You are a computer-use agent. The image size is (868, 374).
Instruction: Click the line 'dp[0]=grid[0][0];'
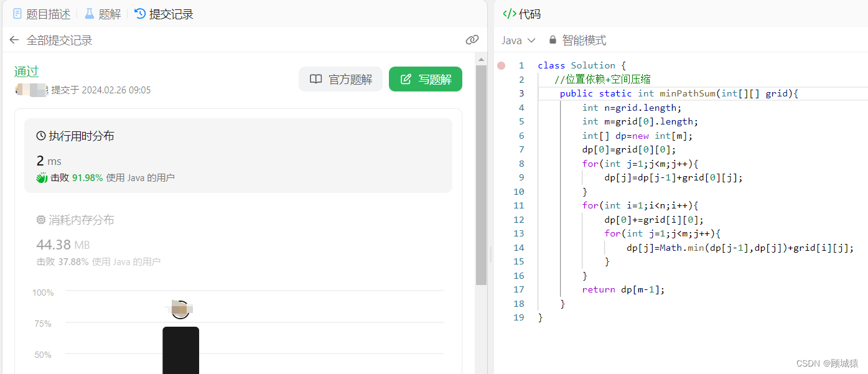click(628, 149)
